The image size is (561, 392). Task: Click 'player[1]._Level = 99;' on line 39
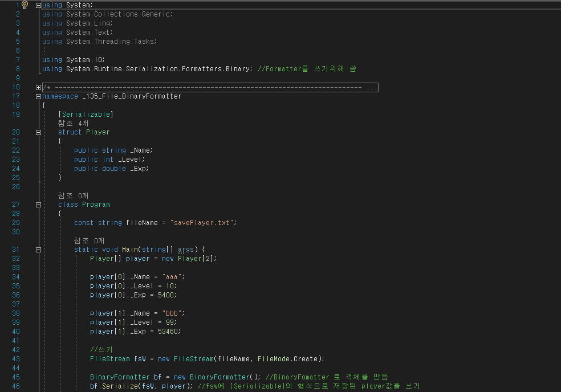[x=133, y=322]
